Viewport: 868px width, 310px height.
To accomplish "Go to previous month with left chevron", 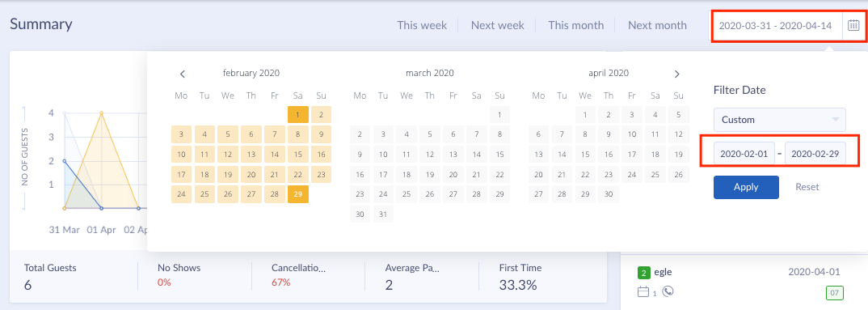I will tap(183, 74).
